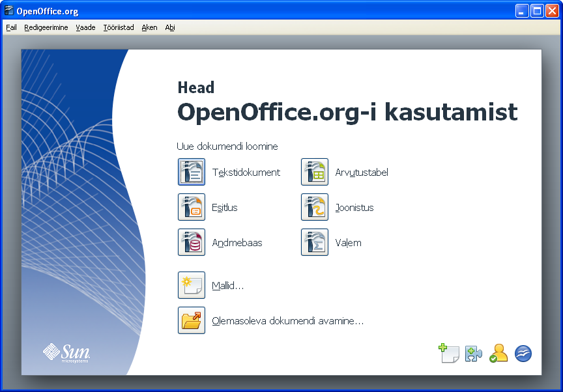This screenshot has height=392, width=563.
Task: Create a new Tekstidokument via its label
Action: click(x=246, y=173)
